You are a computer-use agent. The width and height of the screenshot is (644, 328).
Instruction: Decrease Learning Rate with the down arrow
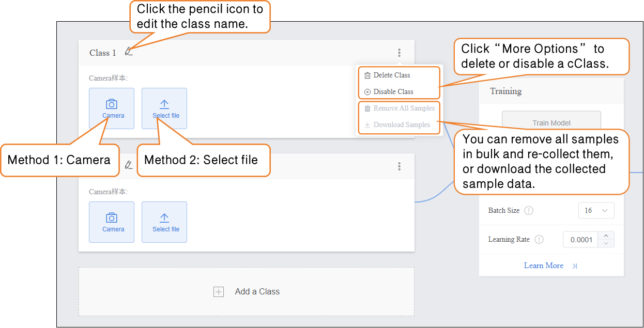[x=606, y=243]
